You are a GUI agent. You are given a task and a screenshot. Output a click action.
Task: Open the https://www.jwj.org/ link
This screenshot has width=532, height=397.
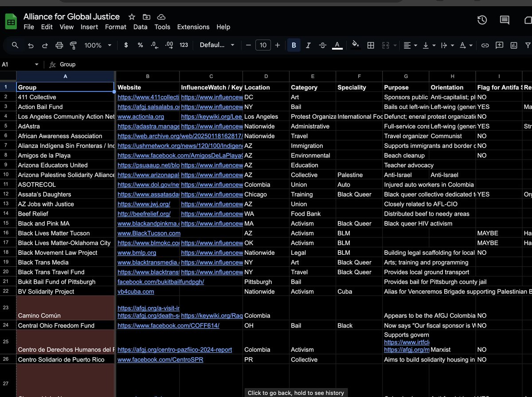click(x=144, y=204)
